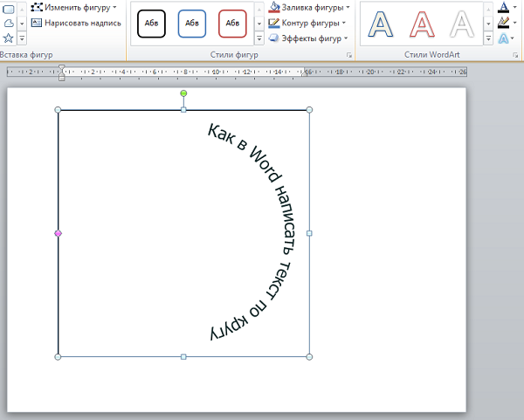This screenshot has height=420, width=524.
Task: Click the Text Outline icon
Action: tap(503, 23)
